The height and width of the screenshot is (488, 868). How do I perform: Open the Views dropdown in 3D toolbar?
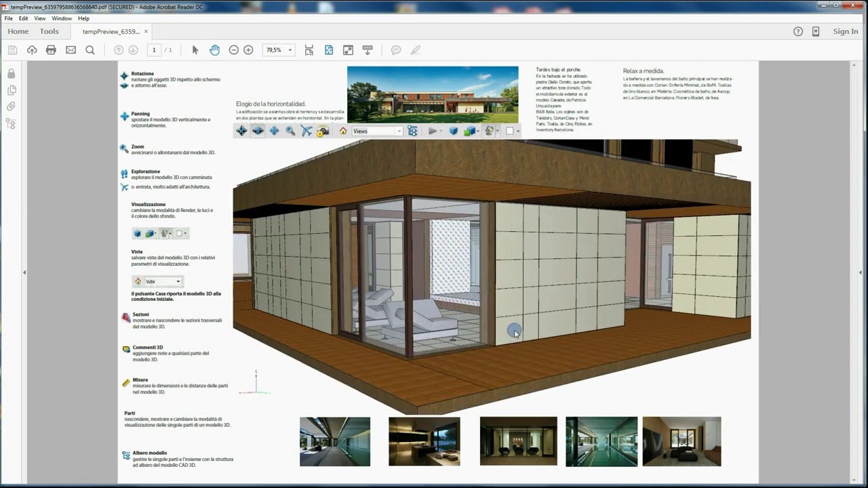(x=377, y=131)
